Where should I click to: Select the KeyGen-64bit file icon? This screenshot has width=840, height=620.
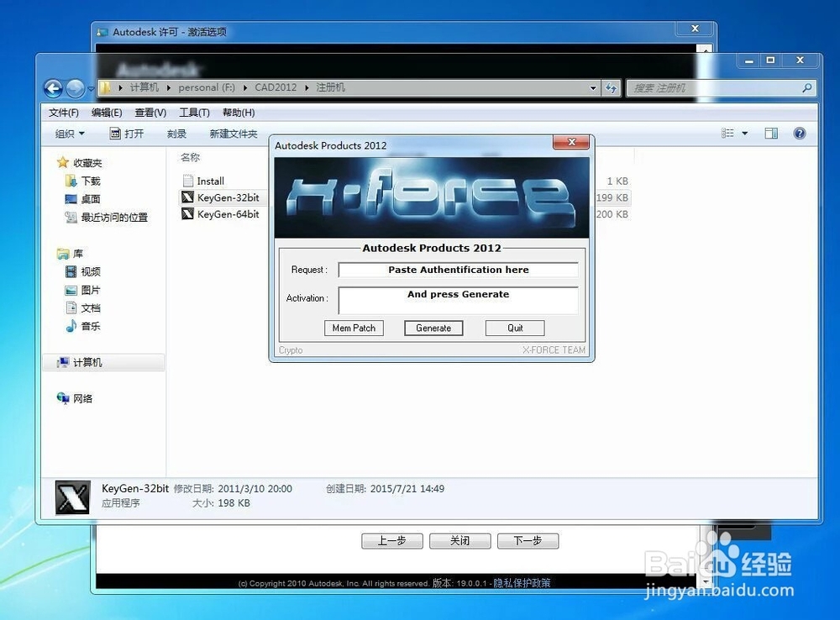187,214
